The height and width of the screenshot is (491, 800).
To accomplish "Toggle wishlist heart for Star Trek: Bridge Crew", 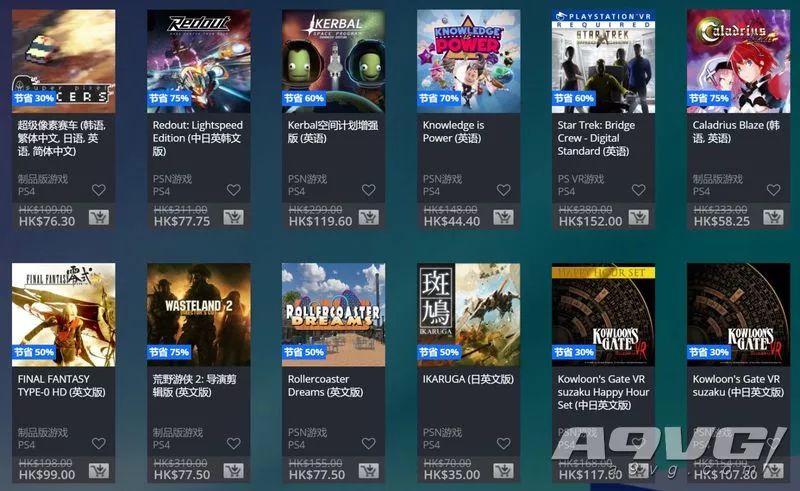I will (x=638, y=190).
